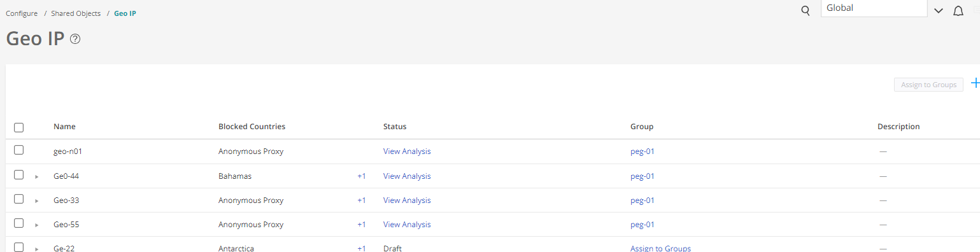
Task: Expand the Global scope dropdown arrow
Action: [x=938, y=11]
